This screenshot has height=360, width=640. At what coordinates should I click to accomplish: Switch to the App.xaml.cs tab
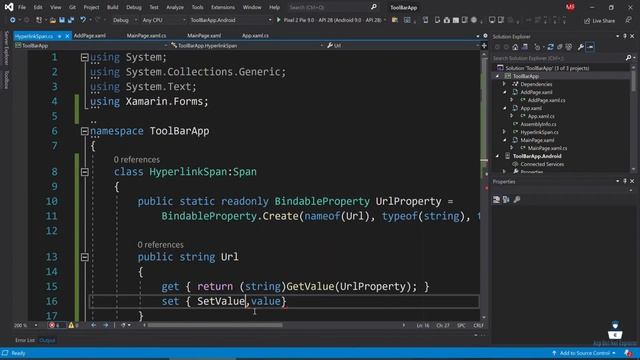click(x=255, y=36)
